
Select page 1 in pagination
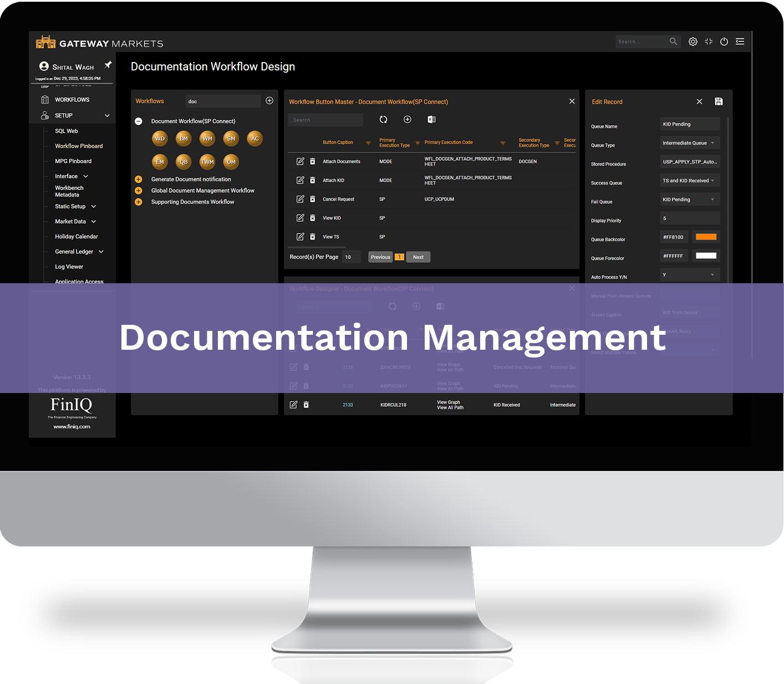coord(399,257)
